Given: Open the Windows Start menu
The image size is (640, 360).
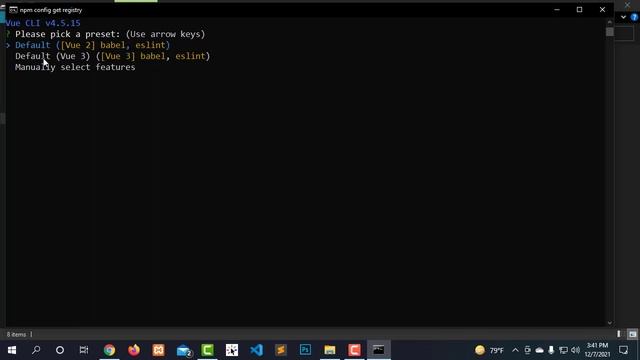Looking at the screenshot, I should point(12,350).
